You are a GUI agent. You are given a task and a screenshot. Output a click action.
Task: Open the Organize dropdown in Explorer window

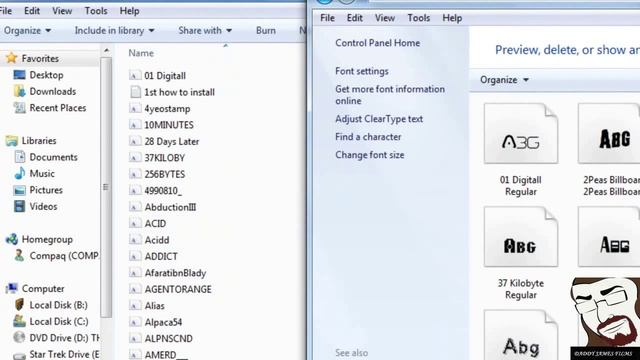click(x=27, y=31)
